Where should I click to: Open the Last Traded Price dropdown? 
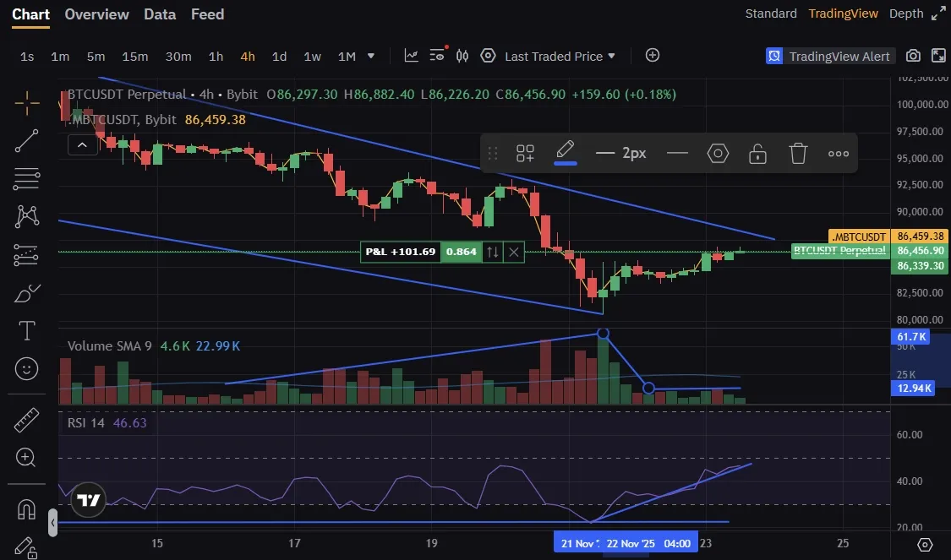560,57
